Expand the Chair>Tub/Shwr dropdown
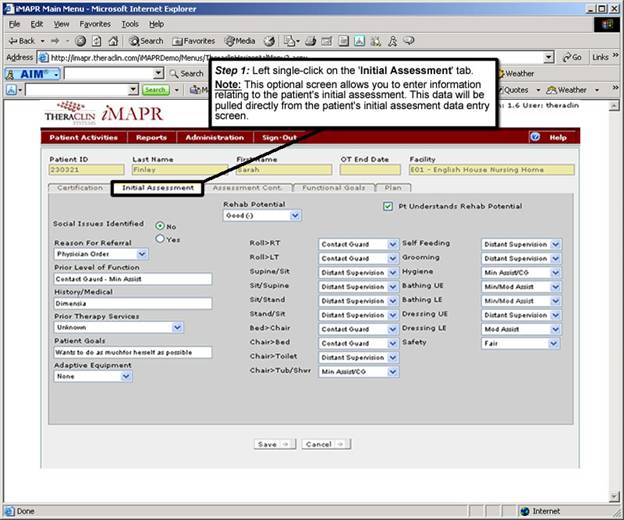624x520 pixels. pyautogui.click(x=392, y=372)
